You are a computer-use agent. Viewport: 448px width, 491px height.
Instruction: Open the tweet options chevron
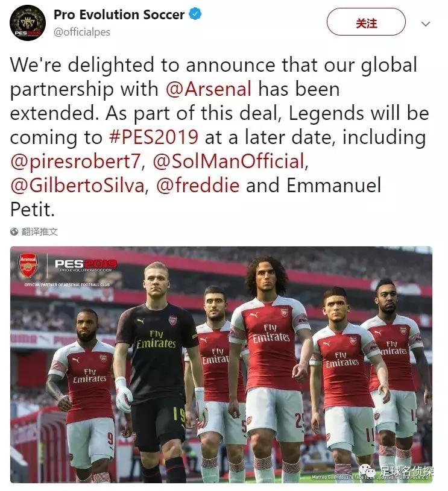click(426, 24)
